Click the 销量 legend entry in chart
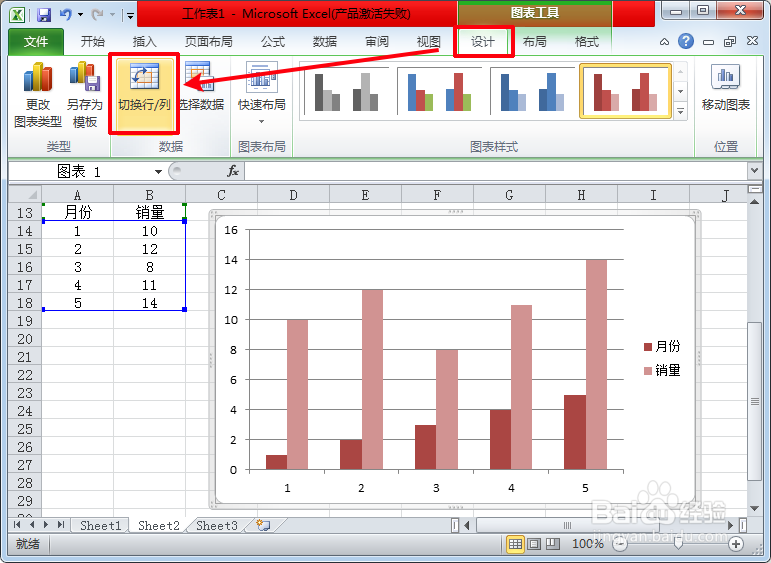The height and width of the screenshot is (563, 771). click(662, 371)
